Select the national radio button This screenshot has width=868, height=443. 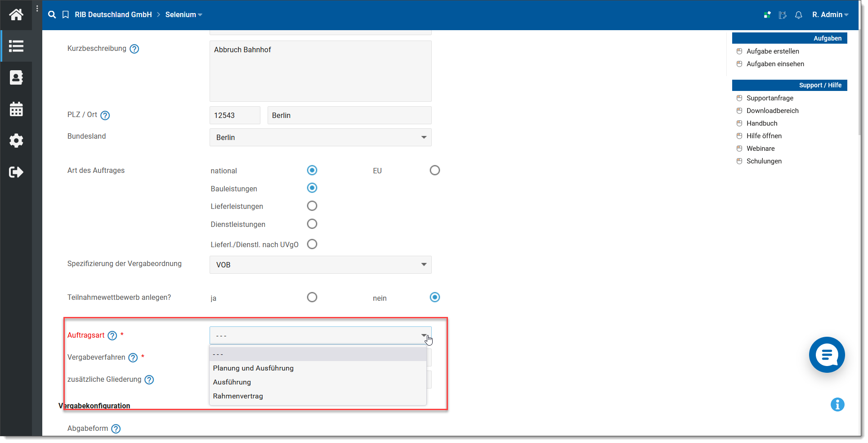click(x=312, y=170)
